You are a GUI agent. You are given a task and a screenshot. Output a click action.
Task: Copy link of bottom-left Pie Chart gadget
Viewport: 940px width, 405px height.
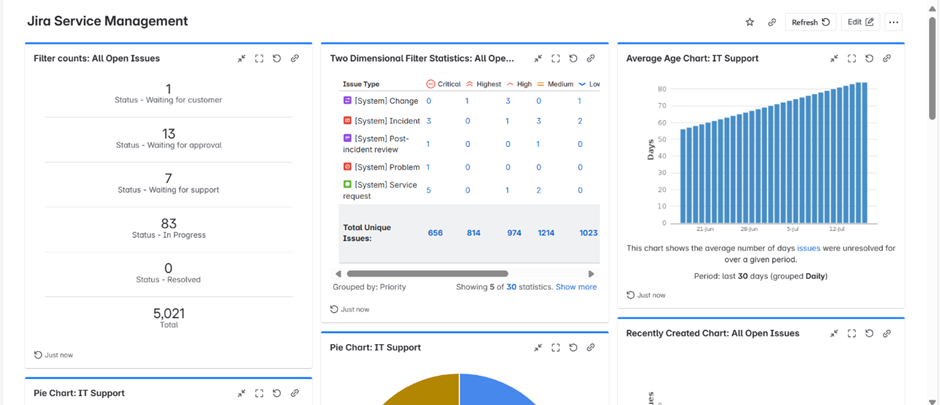(294, 393)
